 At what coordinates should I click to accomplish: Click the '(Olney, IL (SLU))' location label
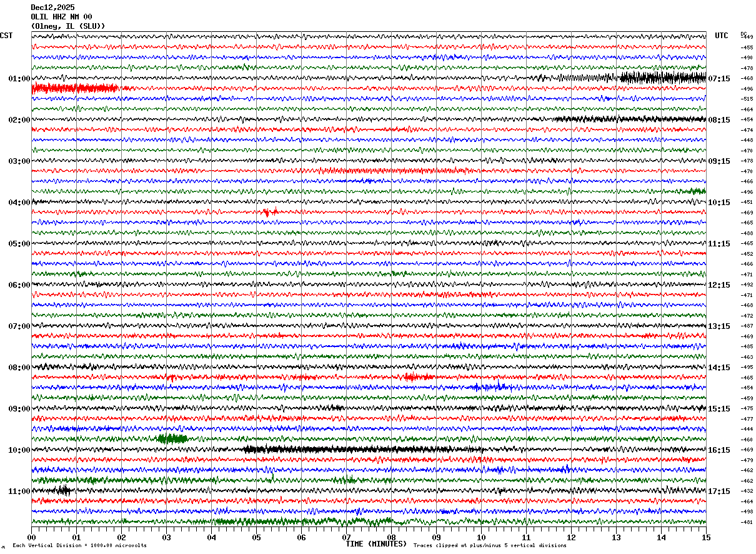coord(68,26)
